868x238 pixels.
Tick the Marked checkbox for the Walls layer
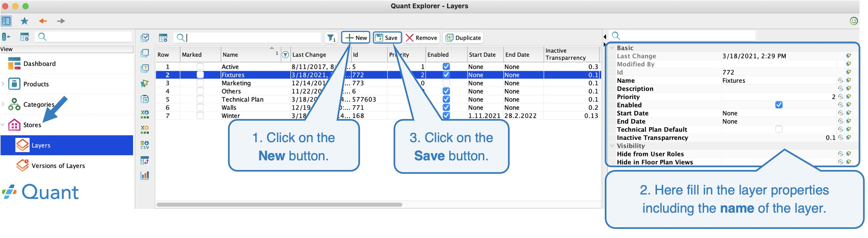tap(200, 107)
